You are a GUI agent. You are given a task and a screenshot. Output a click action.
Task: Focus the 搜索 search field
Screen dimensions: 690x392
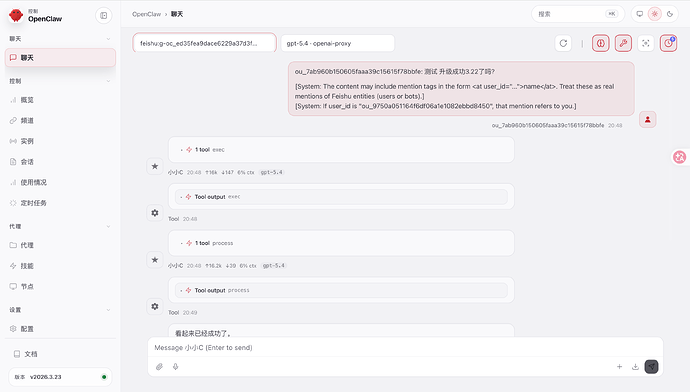(x=578, y=14)
